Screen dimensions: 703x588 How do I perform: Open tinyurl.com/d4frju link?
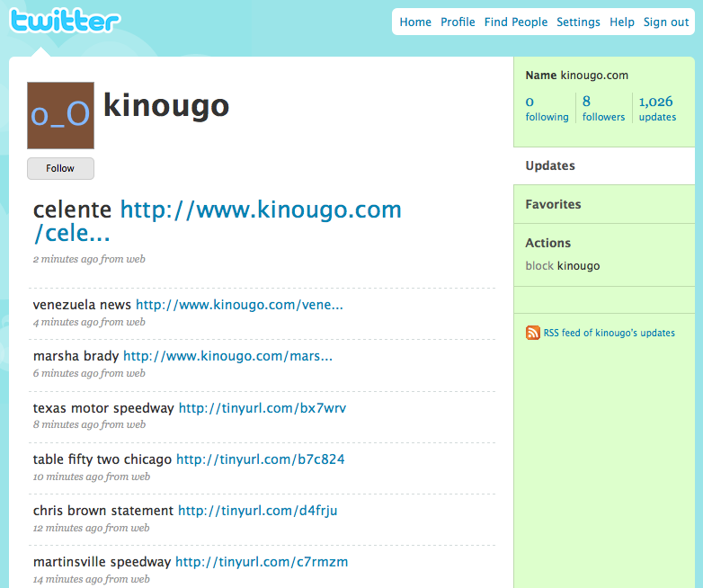tap(258, 511)
